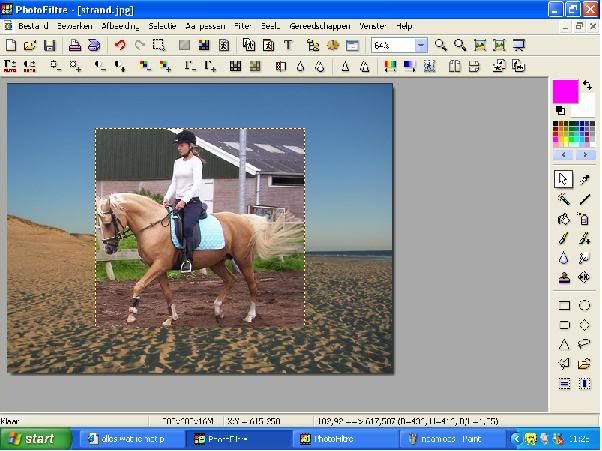
Task: Select the Blur droplet tool in palette
Action: [564, 258]
